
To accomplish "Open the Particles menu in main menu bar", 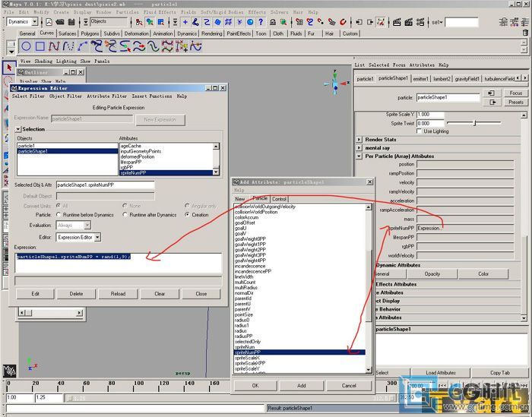I will pyautogui.click(x=127, y=12).
